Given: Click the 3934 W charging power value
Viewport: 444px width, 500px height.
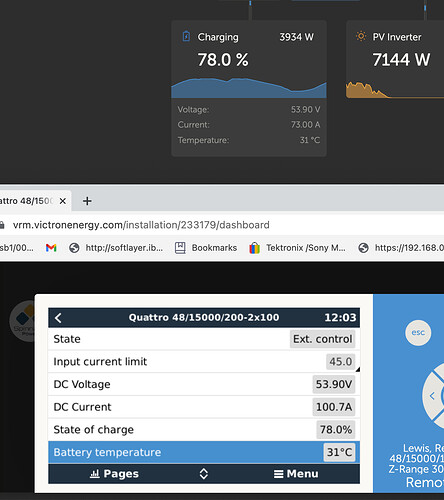Looking at the screenshot, I should click(x=296, y=37).
